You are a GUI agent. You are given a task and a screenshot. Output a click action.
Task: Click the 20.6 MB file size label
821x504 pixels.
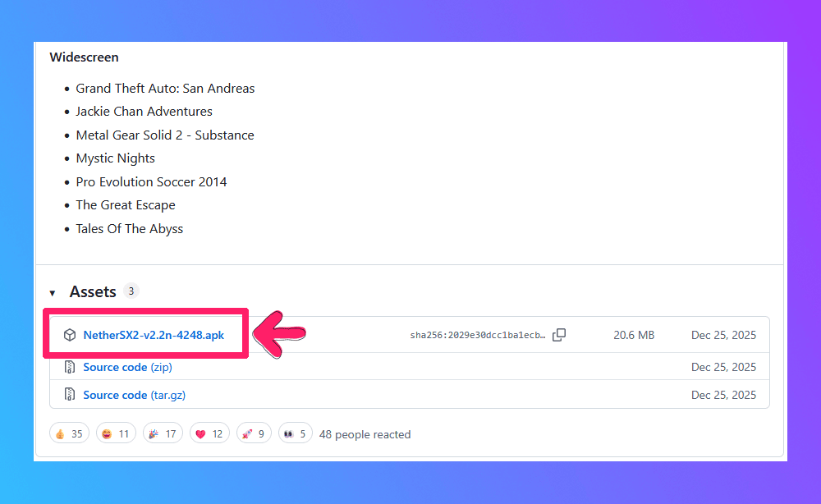634,335
